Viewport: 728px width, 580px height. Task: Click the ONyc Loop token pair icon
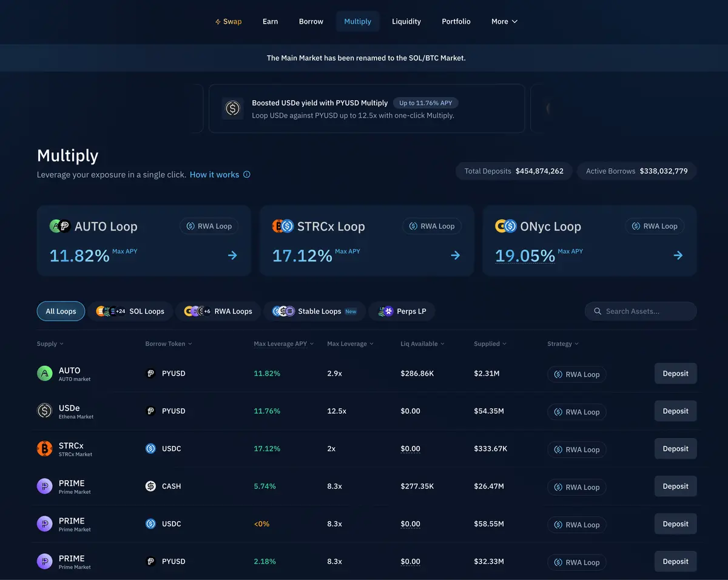(x=506, y=226)
